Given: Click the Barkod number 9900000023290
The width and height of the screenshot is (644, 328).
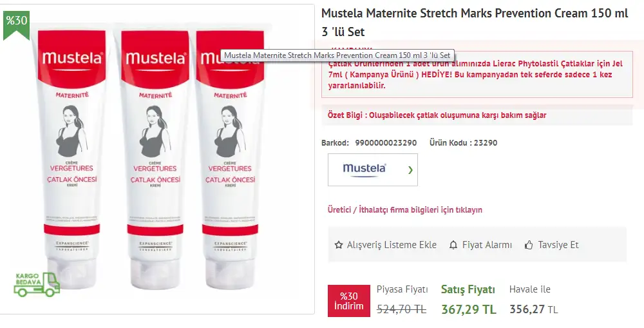Looking at the screenshot, I should [386, 142].
